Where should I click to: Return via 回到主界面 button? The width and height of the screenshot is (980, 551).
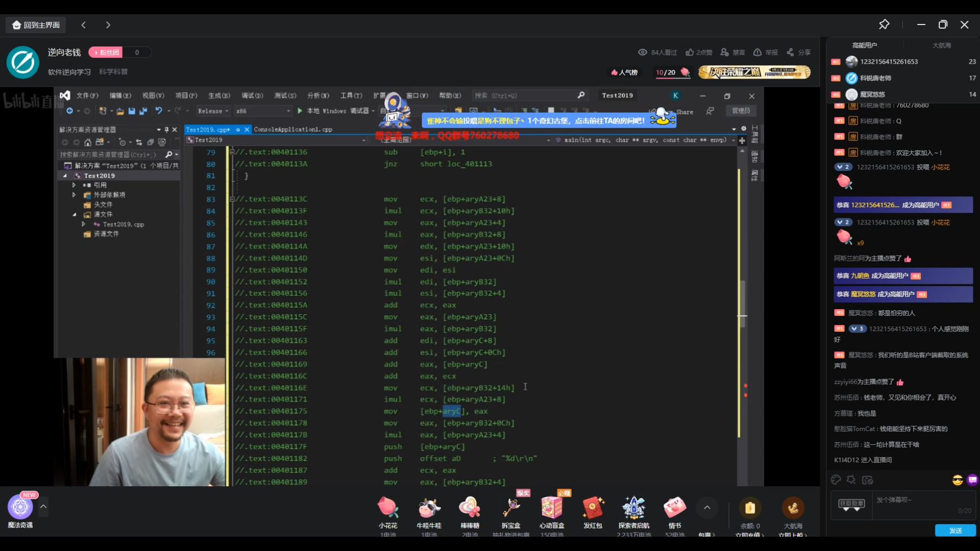tap(36, 24)
